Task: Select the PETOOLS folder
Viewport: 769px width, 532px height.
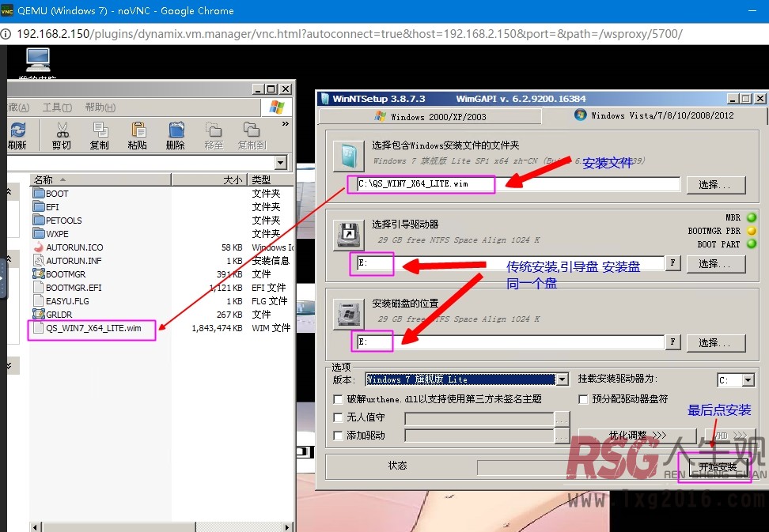Action: click(58, 221)
